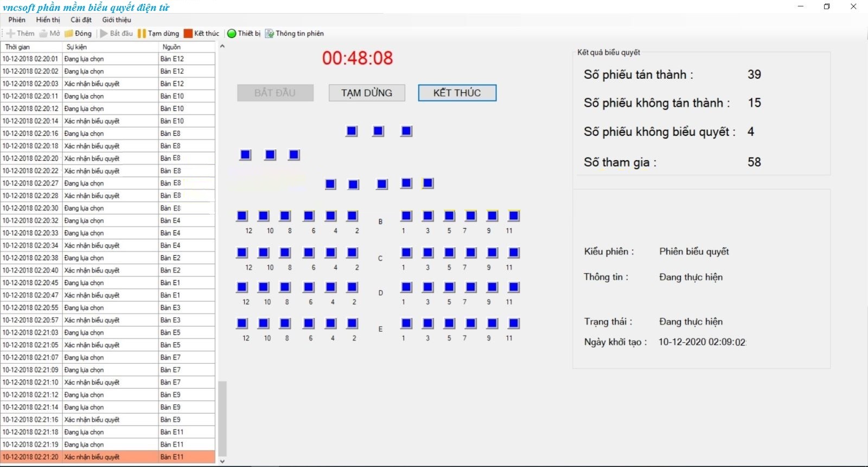Open Thông tin phiên session info icon
The image size is (868, 467).
[270, 34]
